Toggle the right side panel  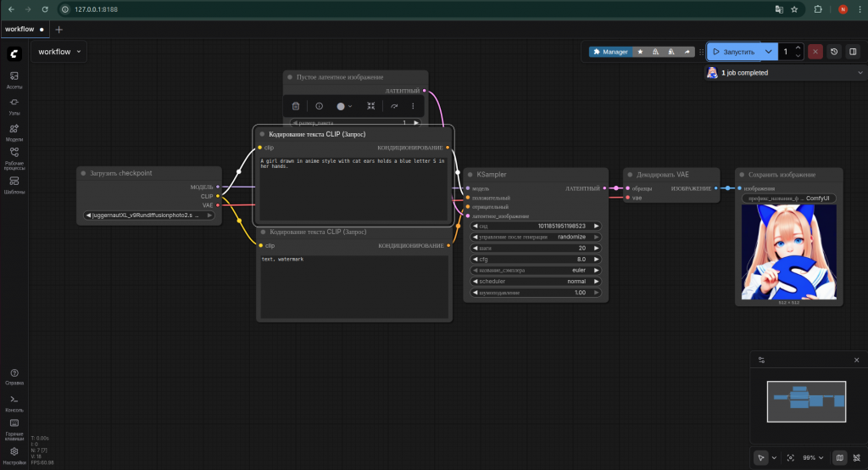[853, 52]
